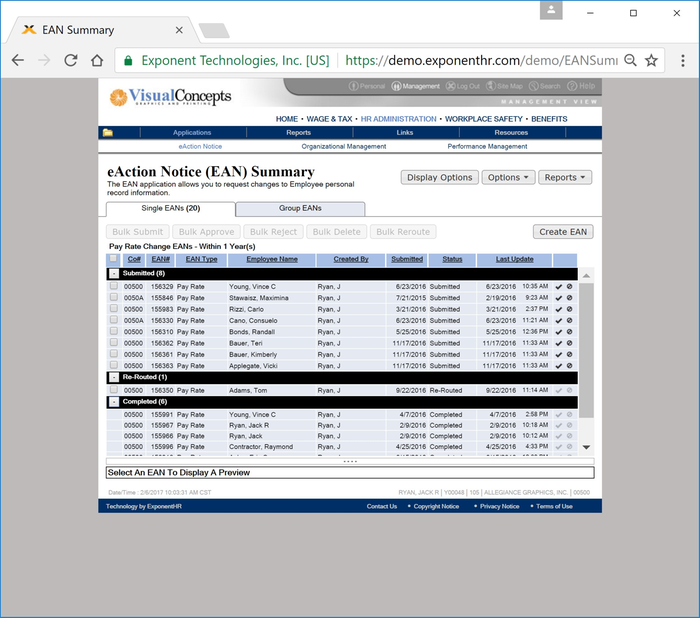Check the box for Bonds, Randall
The image size is (700, 618).
pyautogui.click(x=114, y=331)
